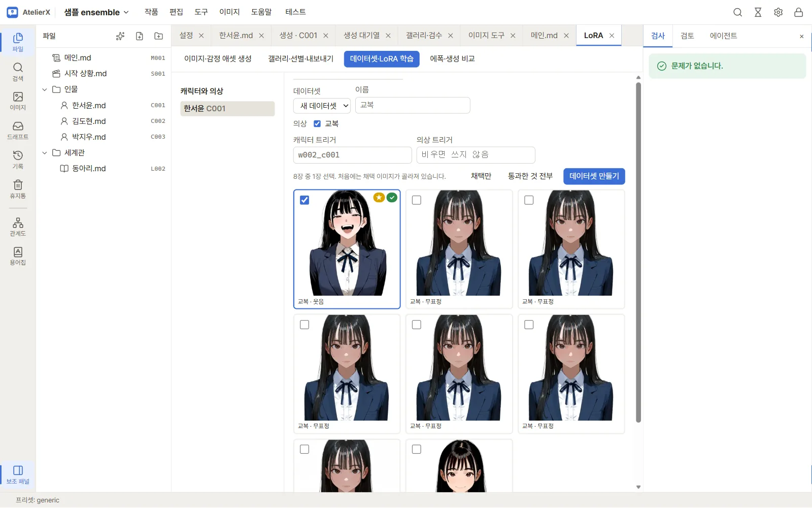Open the 이미지 menu in the menu bar
This screenshot has height=508, width=812.
point(229,12)
